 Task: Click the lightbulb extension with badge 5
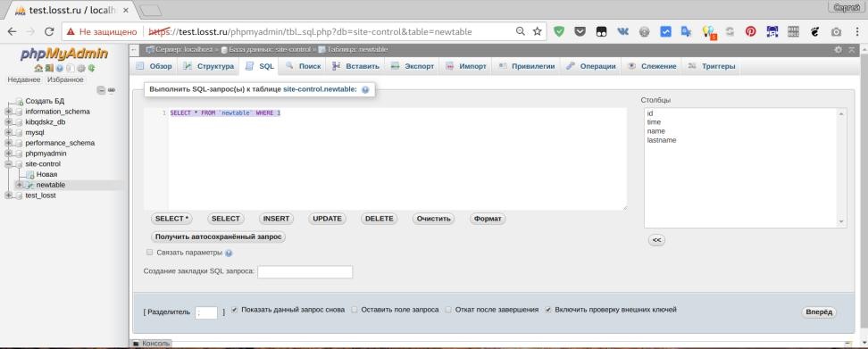[x=709, y=32]
